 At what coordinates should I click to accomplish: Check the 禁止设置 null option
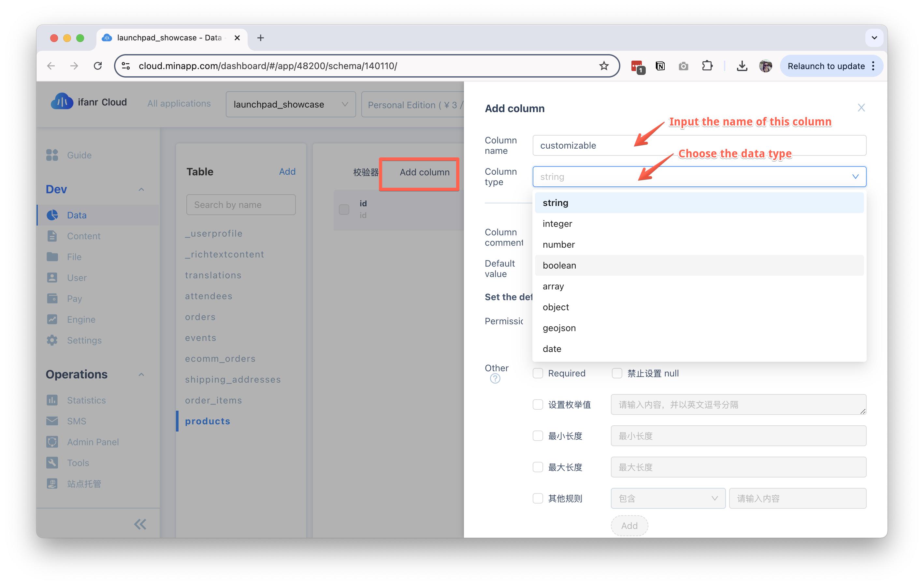[x=617, y=373]
